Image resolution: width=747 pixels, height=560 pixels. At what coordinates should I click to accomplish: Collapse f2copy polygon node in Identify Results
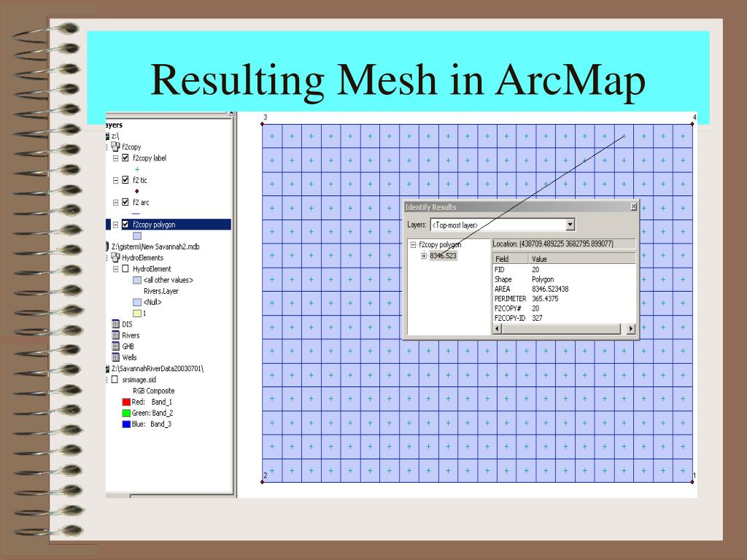pos(413,245)
